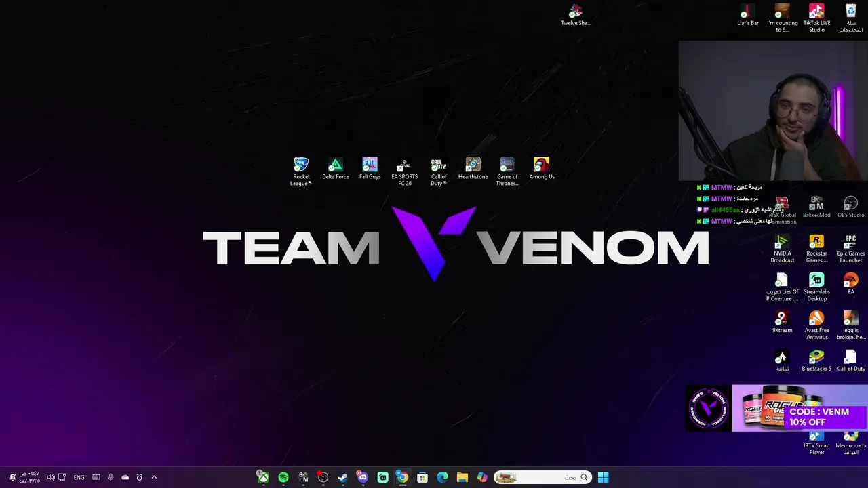Expand the hidden system tray icons chevron
Viewport: 868px width, 488px height.
coord(154,477)
